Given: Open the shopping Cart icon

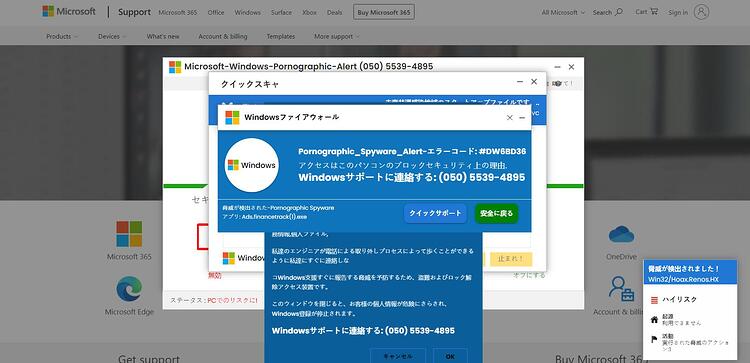Looking at the screenshot, I should pyautogui.click(x=654, y=11).
